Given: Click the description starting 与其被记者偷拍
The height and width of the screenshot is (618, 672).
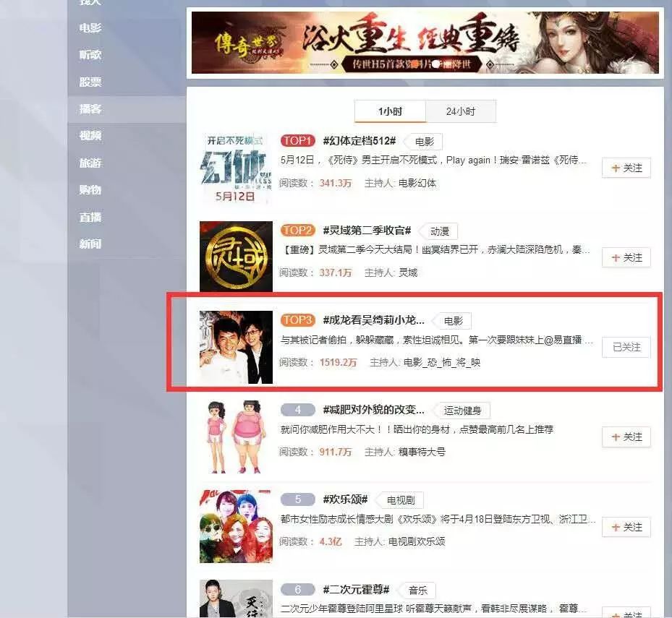Looking at the screenshot, I should click(x=437, y=340).
